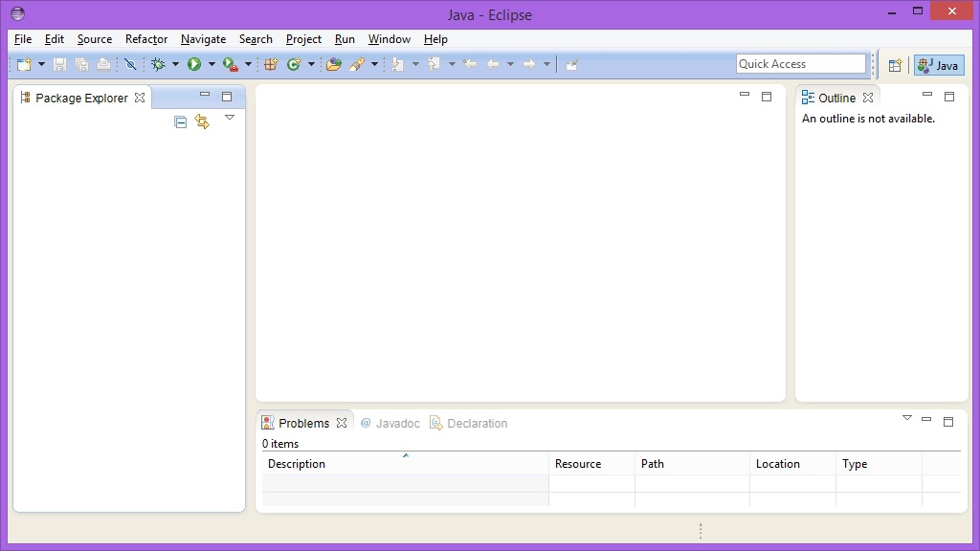
Task: Open the File menu
Action: point(23,39)
